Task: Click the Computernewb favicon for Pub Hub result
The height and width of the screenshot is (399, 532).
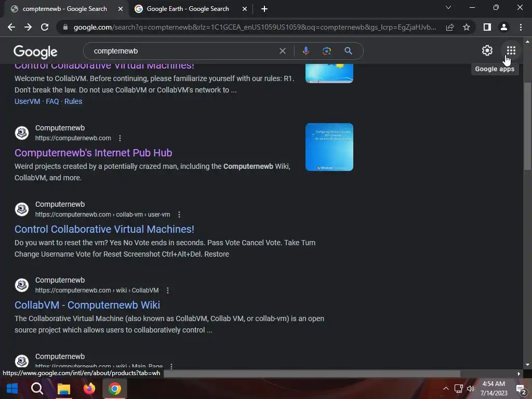Action: [22, 133]
